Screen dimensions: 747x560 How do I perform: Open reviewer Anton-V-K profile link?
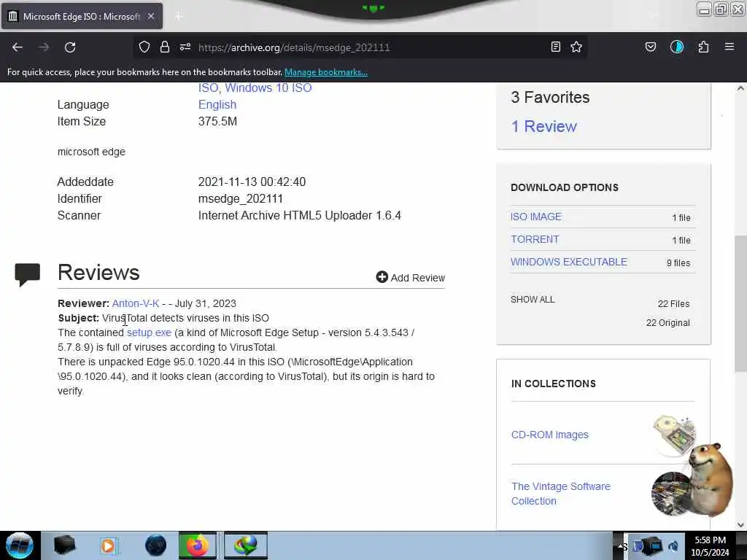click(135, 303)
